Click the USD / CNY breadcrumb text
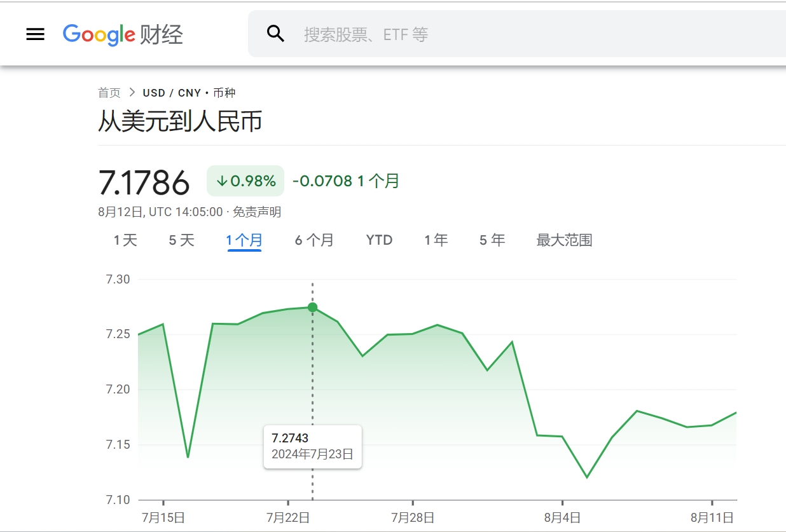Screen dimensions: 786x532 [172, 93]
